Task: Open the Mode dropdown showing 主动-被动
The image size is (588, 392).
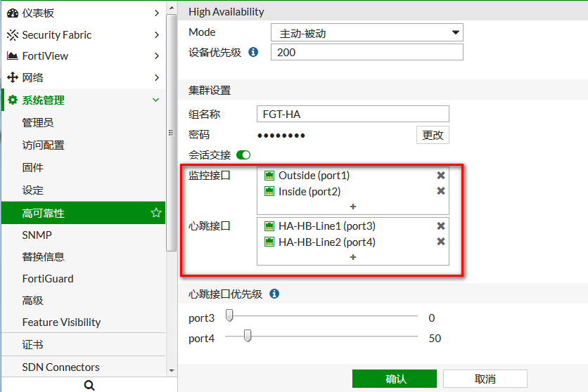Action: [366, 32]
